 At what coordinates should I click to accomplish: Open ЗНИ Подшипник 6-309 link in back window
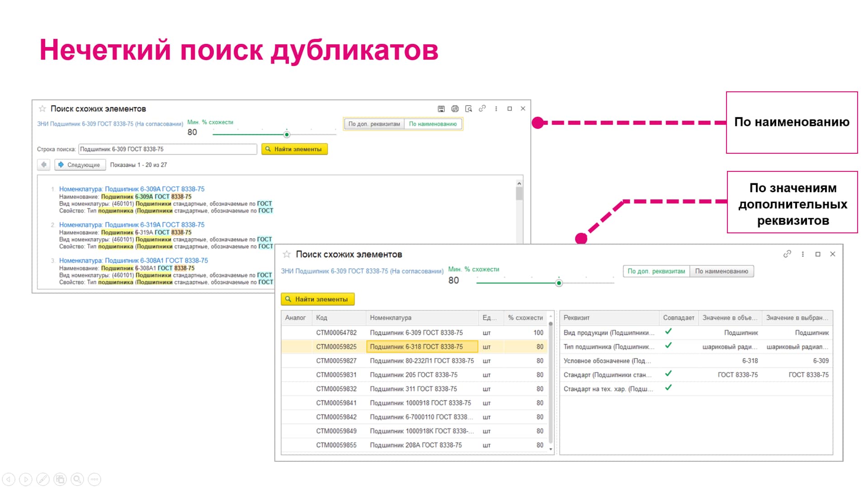click(110, 124)
